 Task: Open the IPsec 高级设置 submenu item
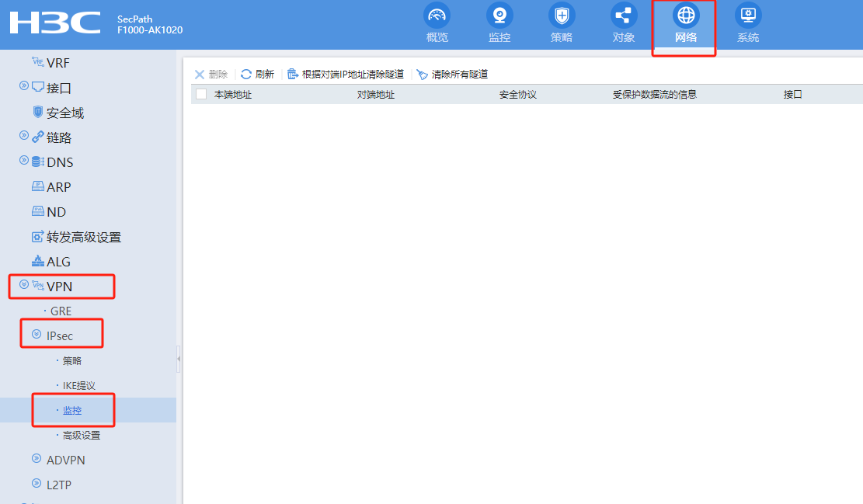pyautogui.click(x=82, y=435)
